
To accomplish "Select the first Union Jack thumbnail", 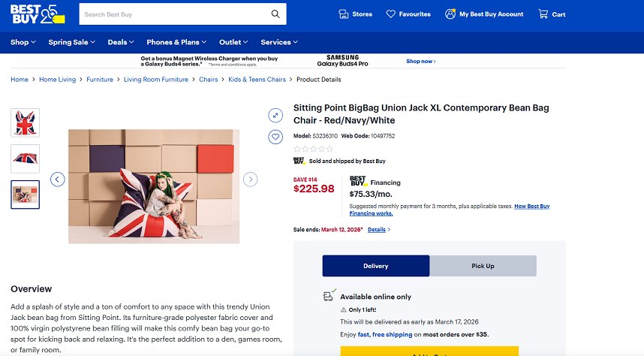I will click(x=26, y=122).
